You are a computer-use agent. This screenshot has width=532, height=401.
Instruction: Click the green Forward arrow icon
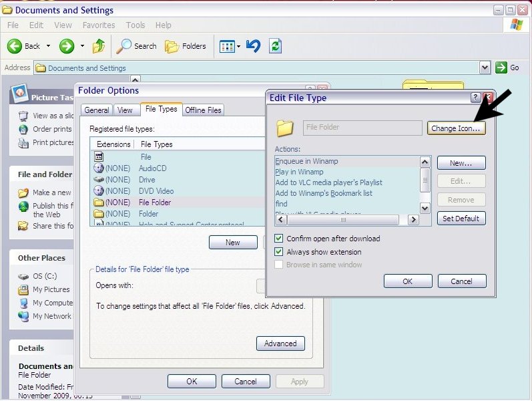tap(67, 46)
